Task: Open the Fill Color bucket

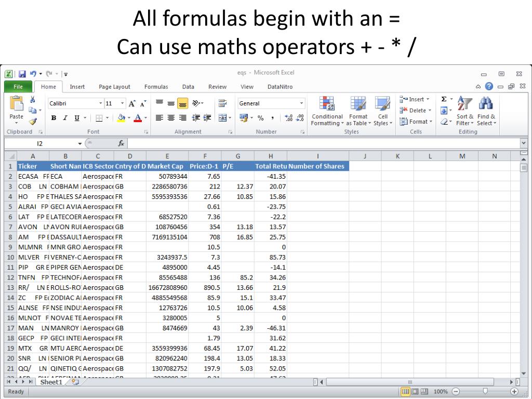Action: pos(121,118)
